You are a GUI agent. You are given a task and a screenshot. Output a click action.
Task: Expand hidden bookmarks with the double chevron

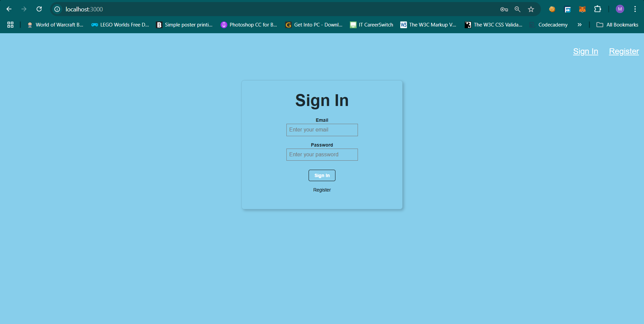tap(580, 24)
